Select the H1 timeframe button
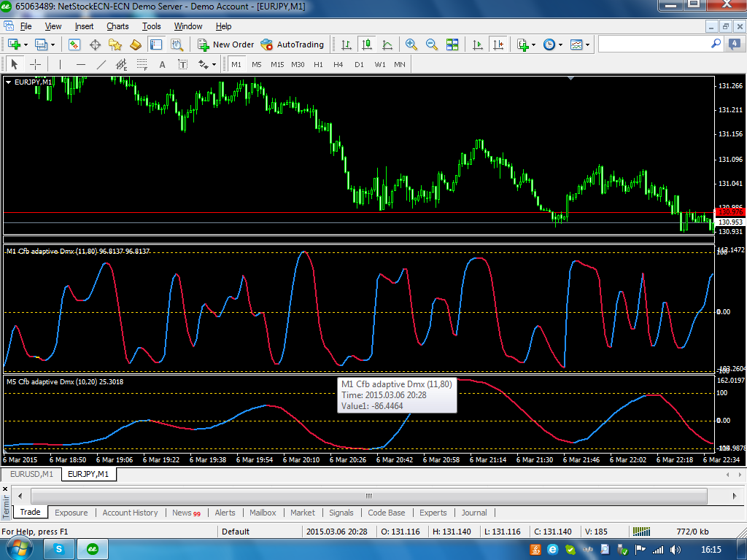747x560 pixels. [318, 64]
